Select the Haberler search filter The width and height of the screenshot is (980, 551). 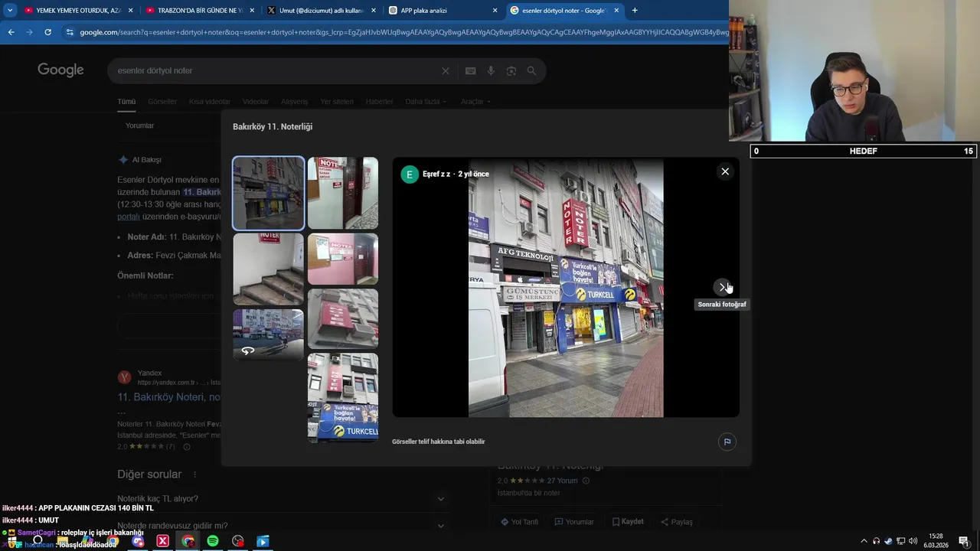point(379,102)
